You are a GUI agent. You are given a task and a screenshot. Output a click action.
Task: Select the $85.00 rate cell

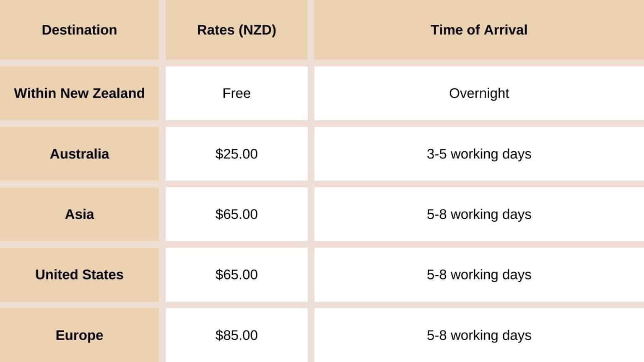tap(236, 335)
